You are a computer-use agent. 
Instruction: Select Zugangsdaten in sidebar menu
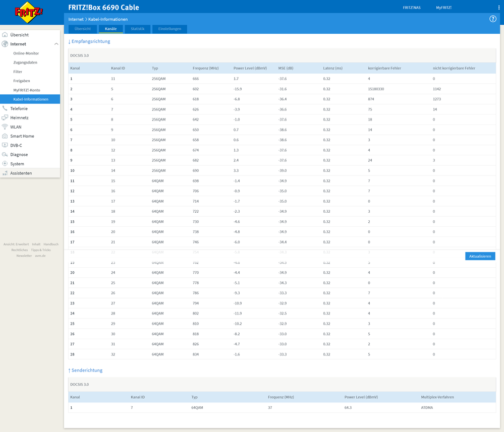pyautogui.click(x=25, y=63)
